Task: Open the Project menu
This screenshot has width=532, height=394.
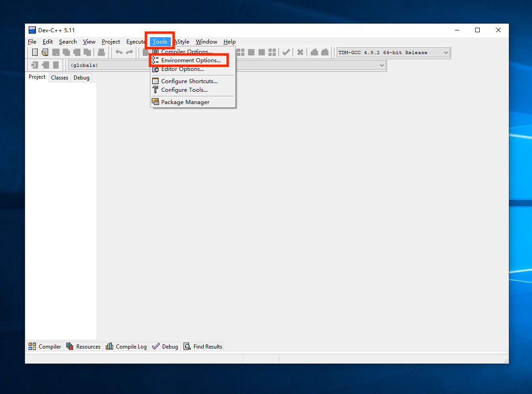Action: [110, 42]
